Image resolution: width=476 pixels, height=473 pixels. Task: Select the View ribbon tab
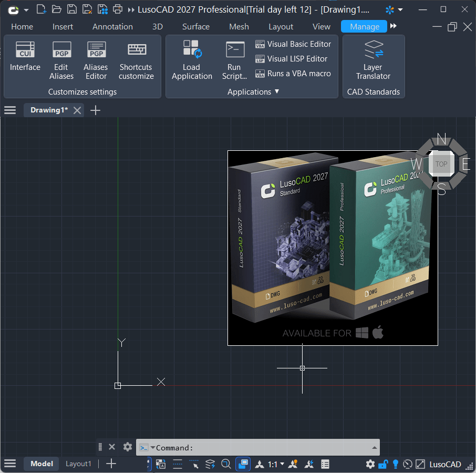[321, 27]
